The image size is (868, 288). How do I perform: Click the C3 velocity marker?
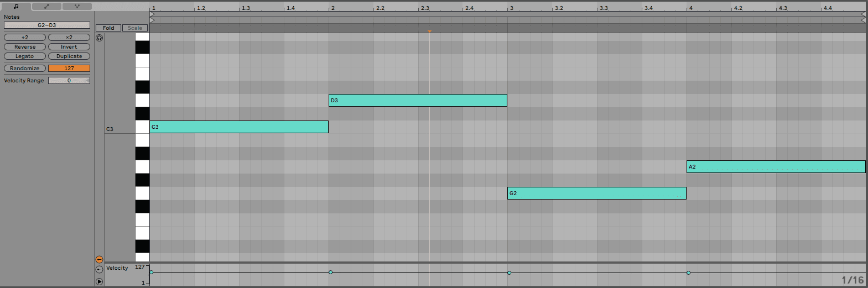tap(152, 273)
